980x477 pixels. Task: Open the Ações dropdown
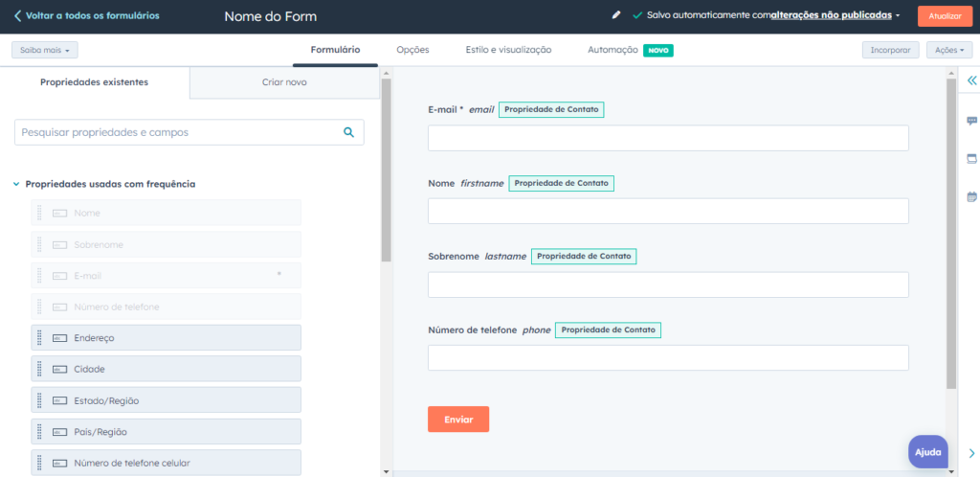[x=949, y=50]
